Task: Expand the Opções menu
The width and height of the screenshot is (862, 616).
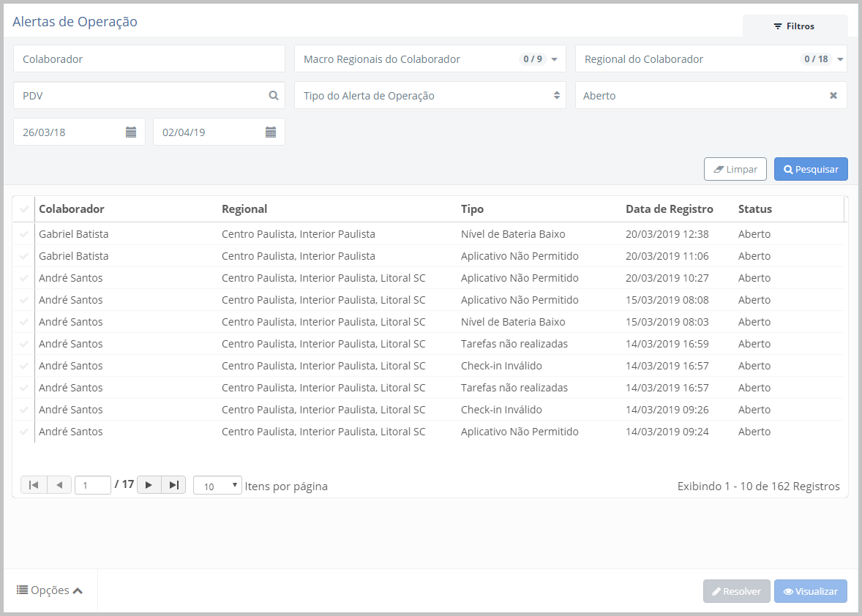Action: point(50,590)
